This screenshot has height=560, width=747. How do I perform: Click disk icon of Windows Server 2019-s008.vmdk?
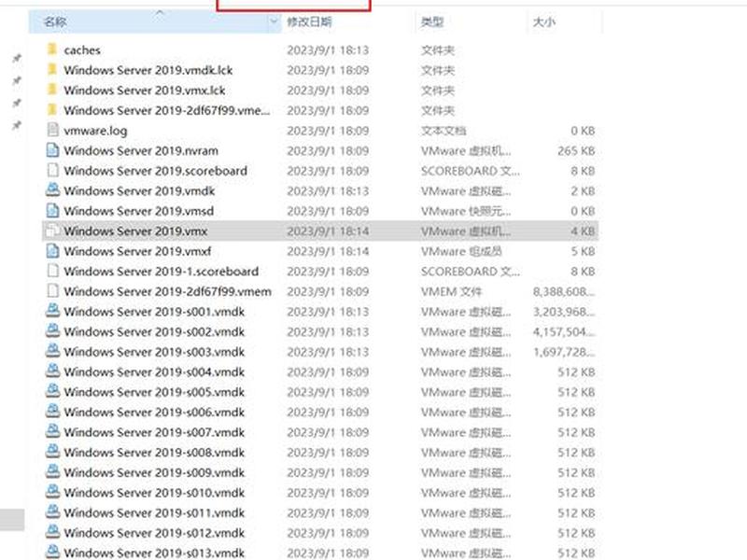coord(53,452)
